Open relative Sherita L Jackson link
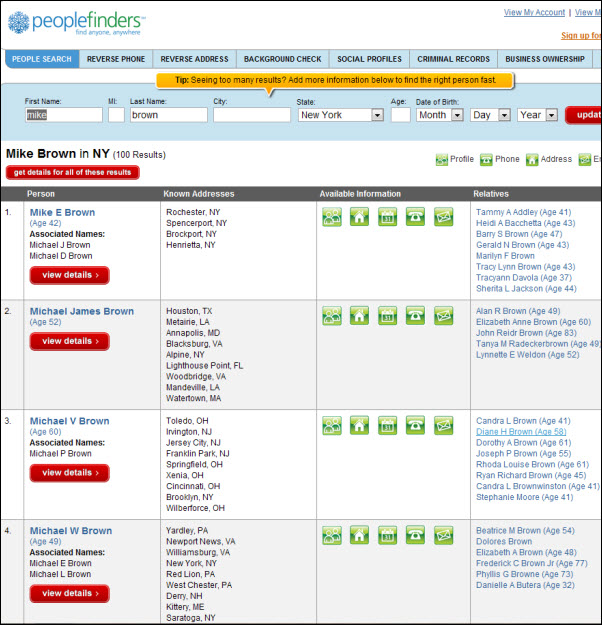The width and height of the screenshot is (602, 625). click(x=526, y=289)
